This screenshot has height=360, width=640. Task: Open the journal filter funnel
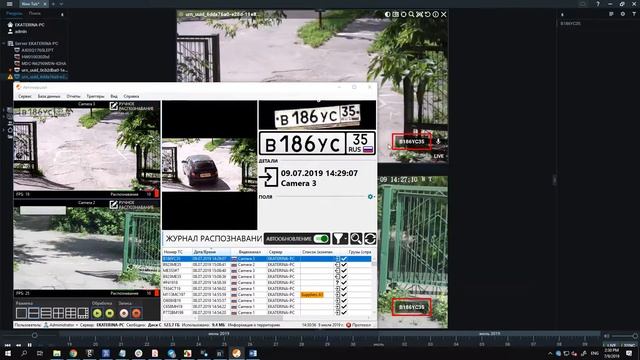(x=340, y=238)
